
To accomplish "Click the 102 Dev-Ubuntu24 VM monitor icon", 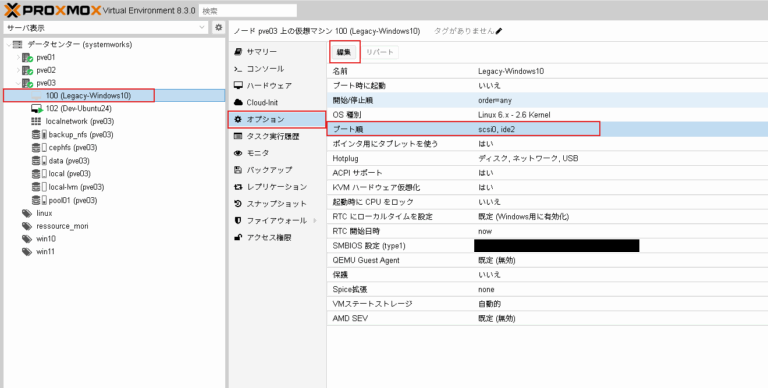I will (x=37, y=108).
